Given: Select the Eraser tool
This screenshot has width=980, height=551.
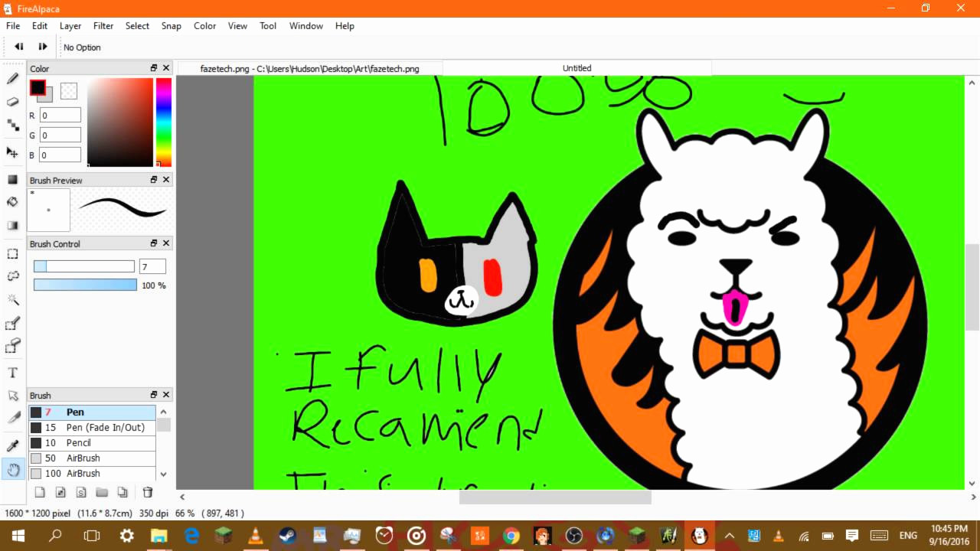Looking at the screenshot, I should point(12,101).
